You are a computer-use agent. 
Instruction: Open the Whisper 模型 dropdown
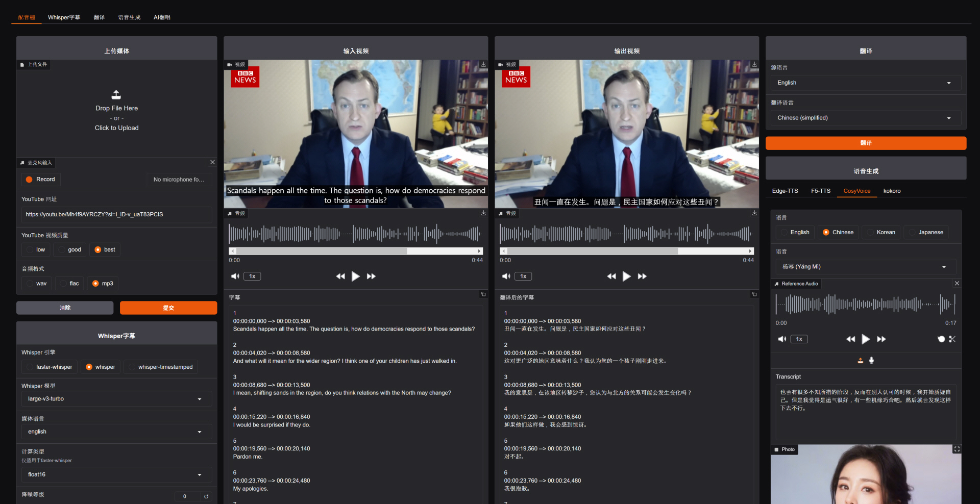click(x=116, y=398)
